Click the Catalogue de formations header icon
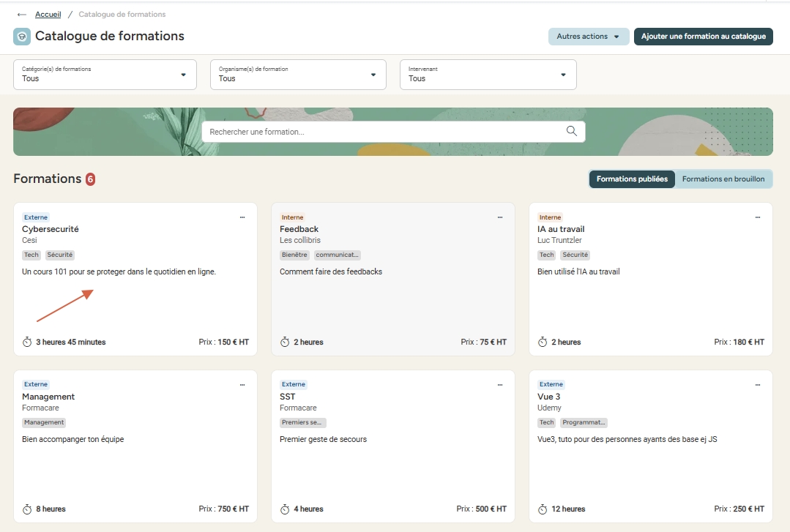 coord(22,37)
